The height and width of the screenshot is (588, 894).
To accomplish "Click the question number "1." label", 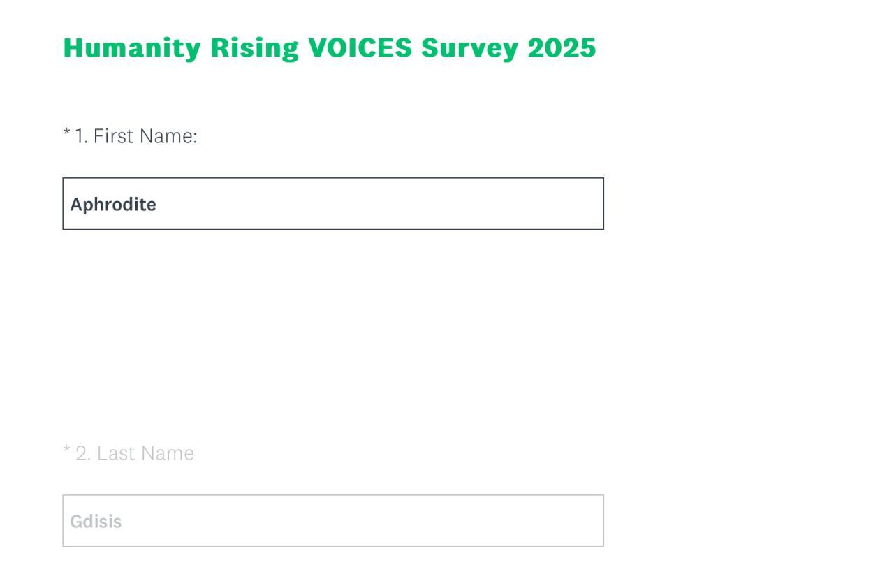I will point(81,136).
